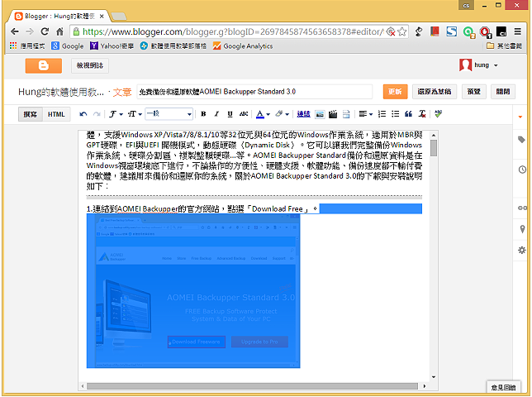Click the scroll-down arrow in editor
The image size is (532, 397).
(x=434, y=377)
